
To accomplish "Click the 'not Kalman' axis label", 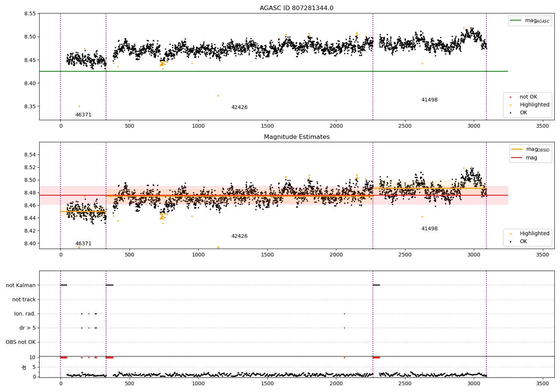I will pyautogui.click(x=21, y=286).
